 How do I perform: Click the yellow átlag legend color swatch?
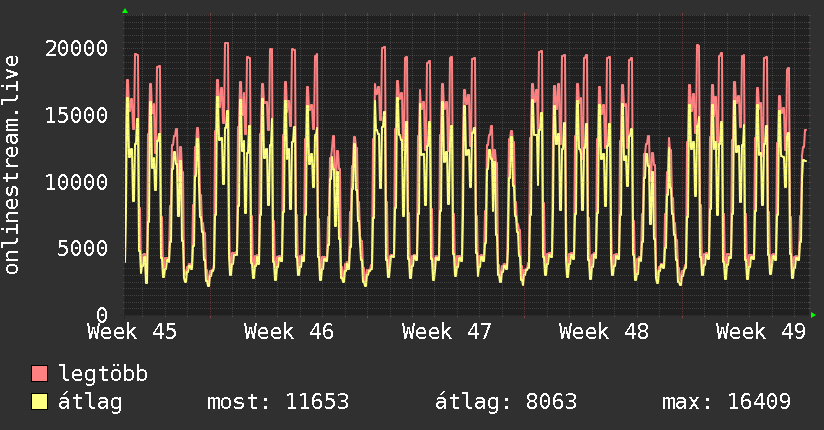(x=40, y=402)
